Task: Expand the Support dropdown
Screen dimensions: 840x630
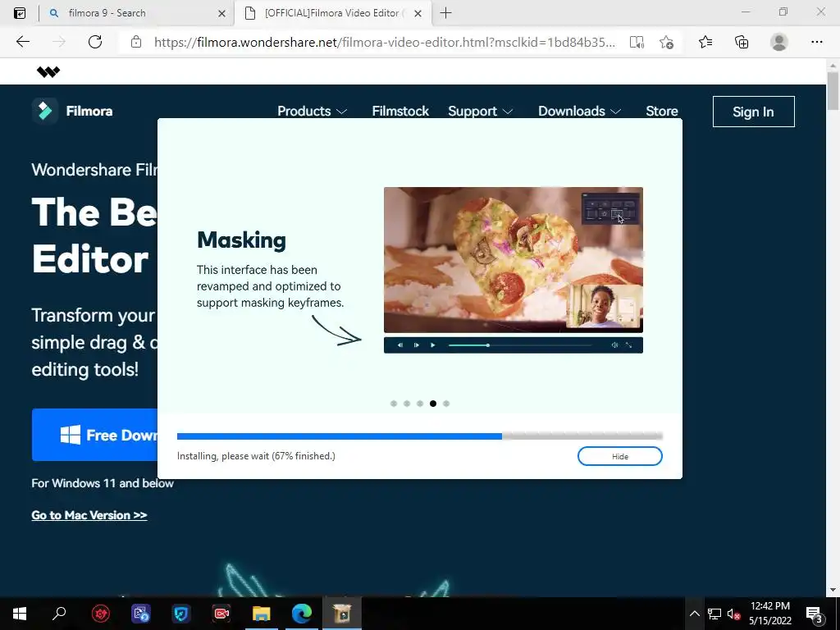Action: 480,111
